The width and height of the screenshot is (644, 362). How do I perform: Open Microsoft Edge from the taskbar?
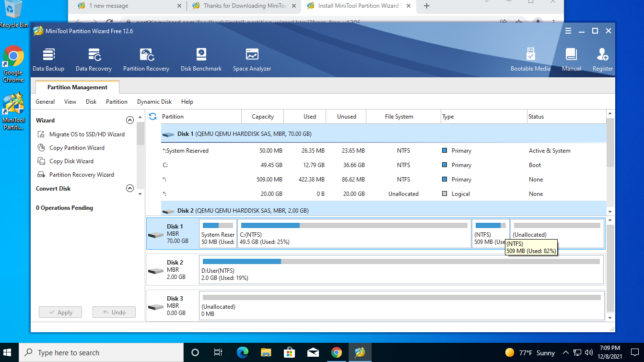coord(243,352)
